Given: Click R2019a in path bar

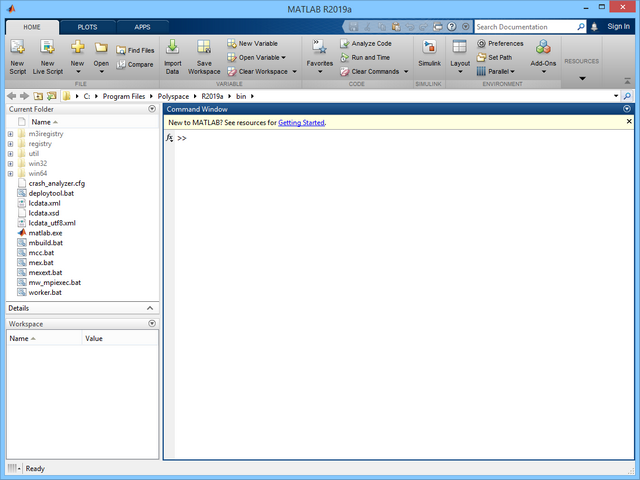Looking at the screenshot, I should tap(212, 96).
